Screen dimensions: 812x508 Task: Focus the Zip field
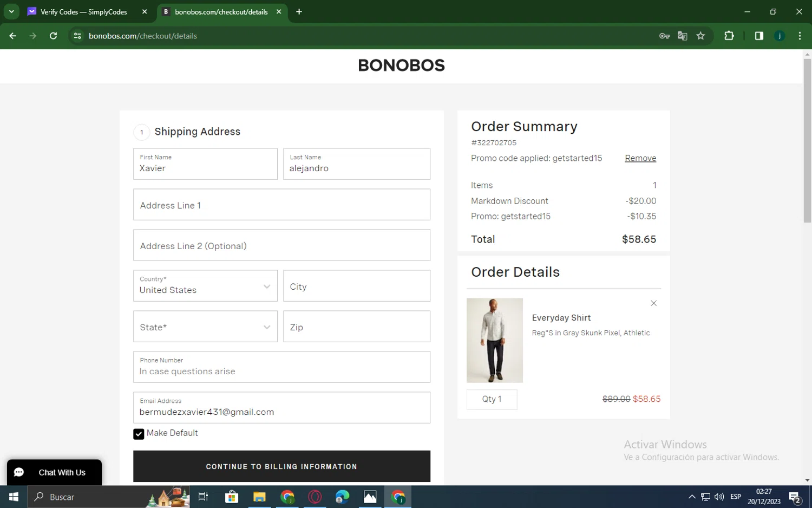pos(357,327)
